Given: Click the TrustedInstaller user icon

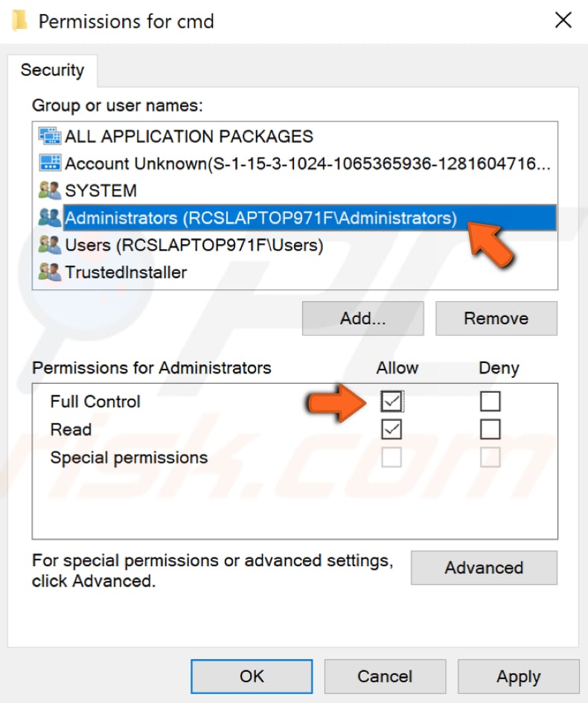Looking at the screenshot, I should (48, 272).
